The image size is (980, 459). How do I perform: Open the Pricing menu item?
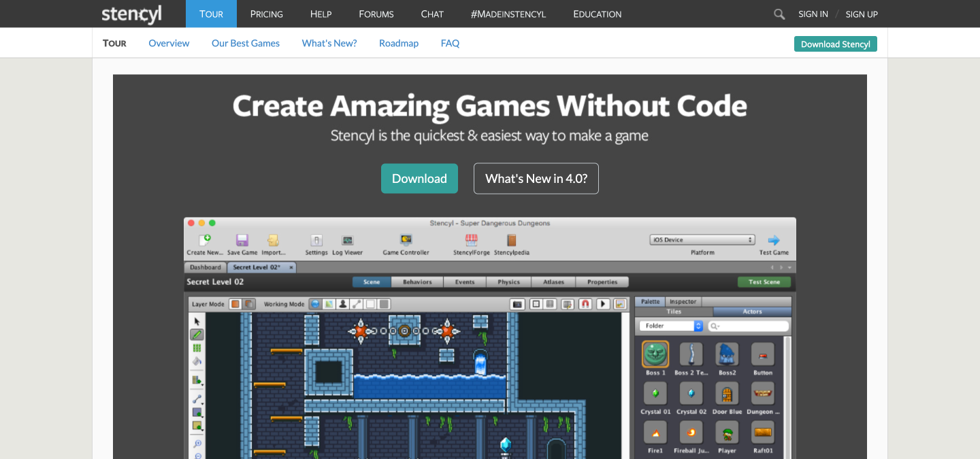pyautogui.click(x=267, y=14)
